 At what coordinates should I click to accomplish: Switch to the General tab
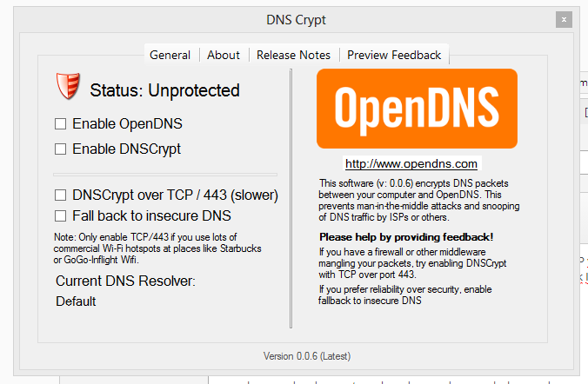point(170,55)
